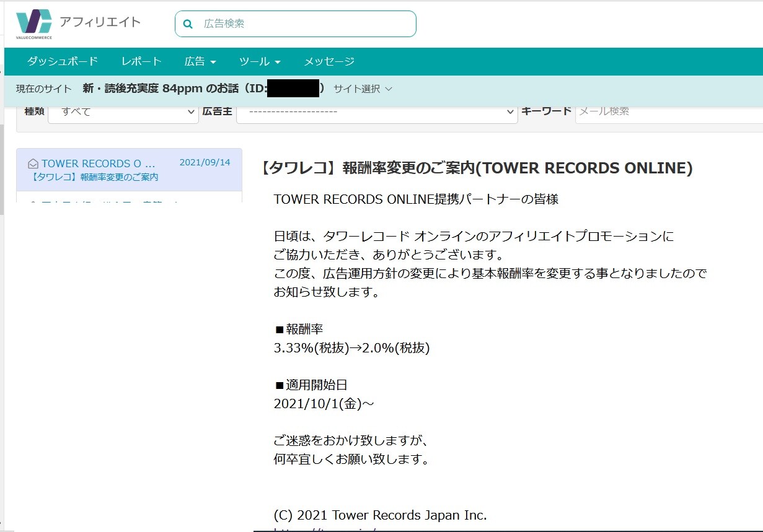The image size is (763, 532).
Task: Click the search magnifier icon
Action: (x=188, y=24)
